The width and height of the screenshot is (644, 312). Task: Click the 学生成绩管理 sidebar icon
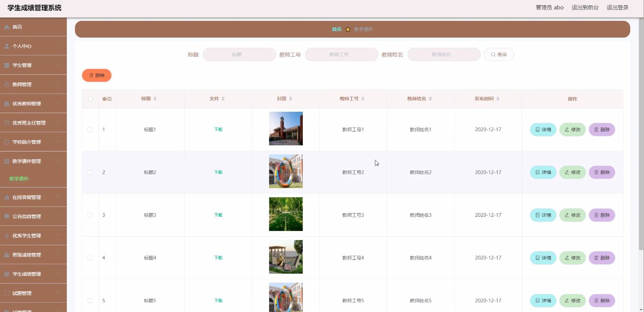click(x=7, y=274)
